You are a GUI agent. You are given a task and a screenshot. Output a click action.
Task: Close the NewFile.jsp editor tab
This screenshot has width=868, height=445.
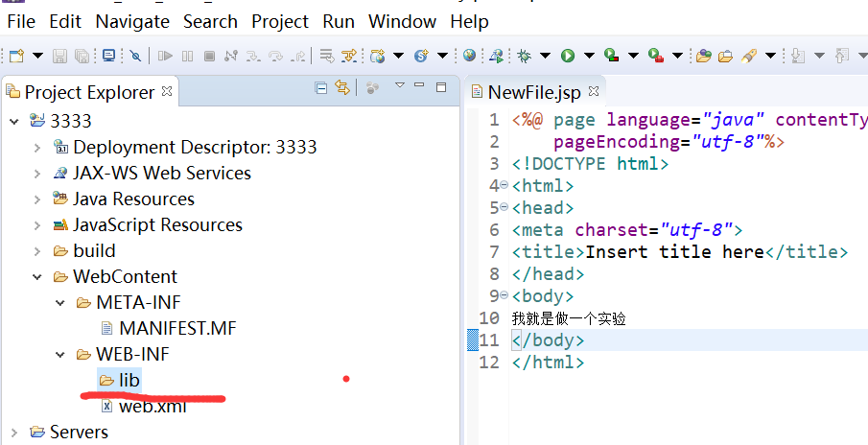[x=594, y=92]
